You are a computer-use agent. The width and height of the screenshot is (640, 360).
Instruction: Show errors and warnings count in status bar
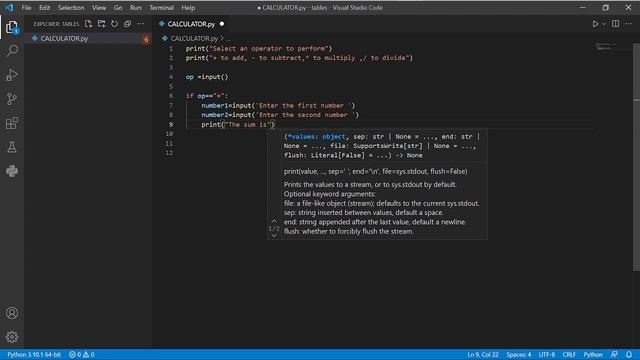[x=81, y=354]
